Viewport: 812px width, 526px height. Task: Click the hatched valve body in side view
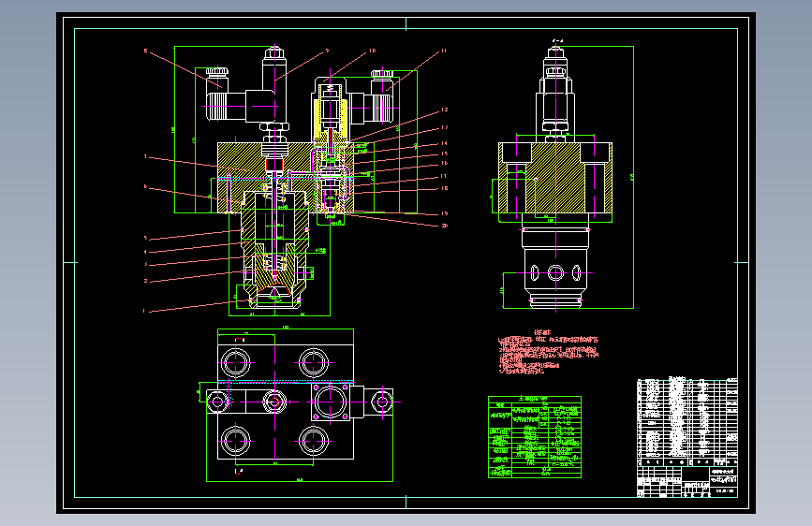[555, 178]
